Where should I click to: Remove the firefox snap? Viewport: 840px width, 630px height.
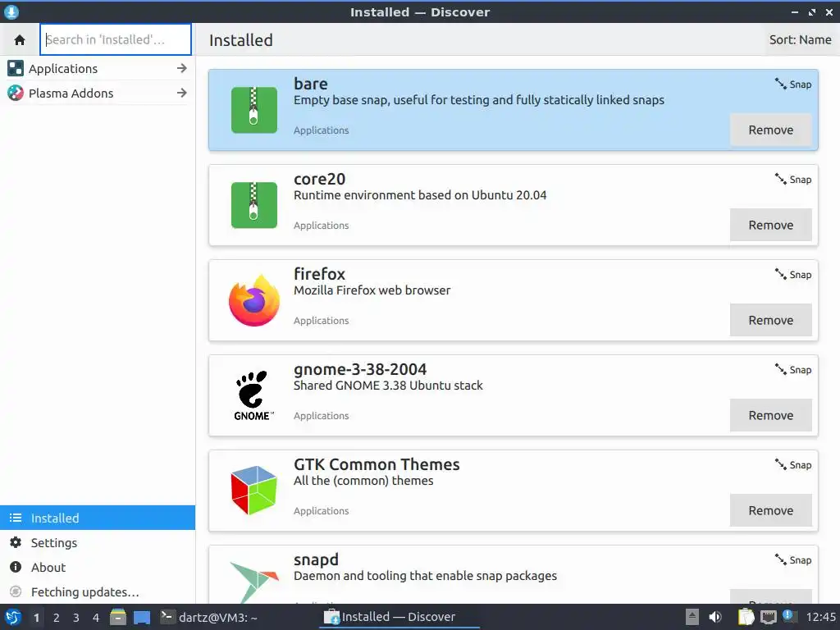point(770,321)
